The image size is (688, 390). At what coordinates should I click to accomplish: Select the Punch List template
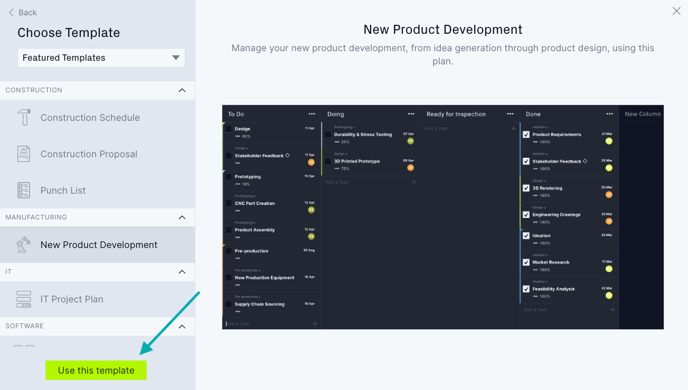tap(97, 190)
